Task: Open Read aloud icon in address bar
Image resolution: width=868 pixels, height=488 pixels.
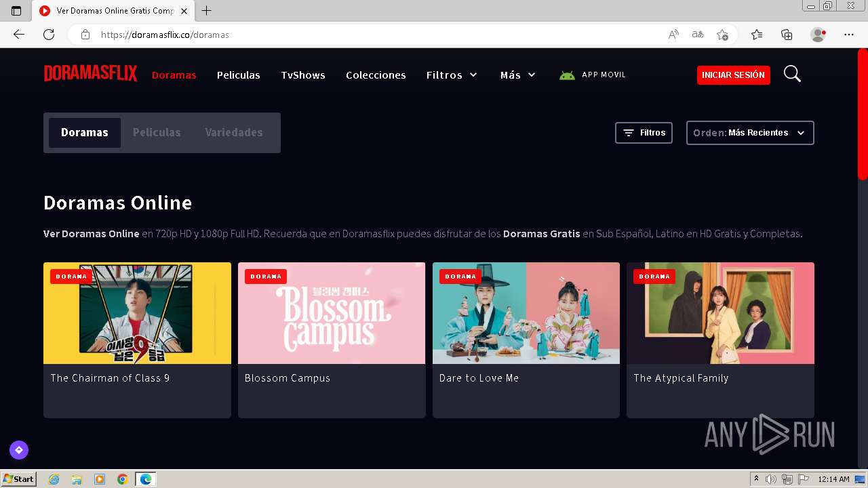Action: click(x=673, y=35)
